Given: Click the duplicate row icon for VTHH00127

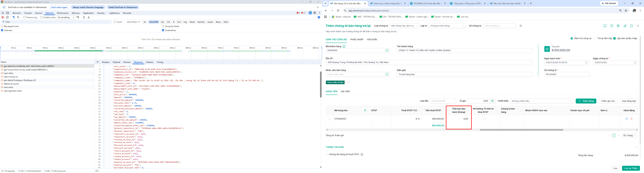Looking at the screenshot, I should coord(627,119).
